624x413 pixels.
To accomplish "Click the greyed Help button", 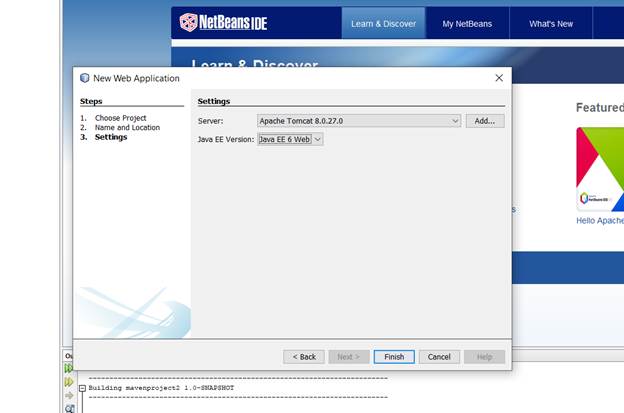I will pos(484,357).
